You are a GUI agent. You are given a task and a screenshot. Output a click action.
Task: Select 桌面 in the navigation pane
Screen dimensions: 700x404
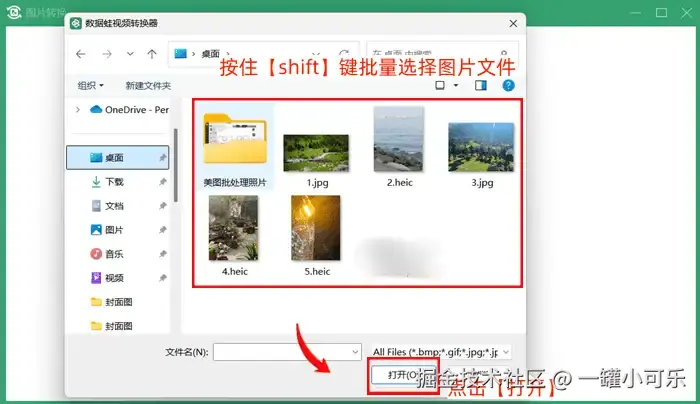pos(118,158)
